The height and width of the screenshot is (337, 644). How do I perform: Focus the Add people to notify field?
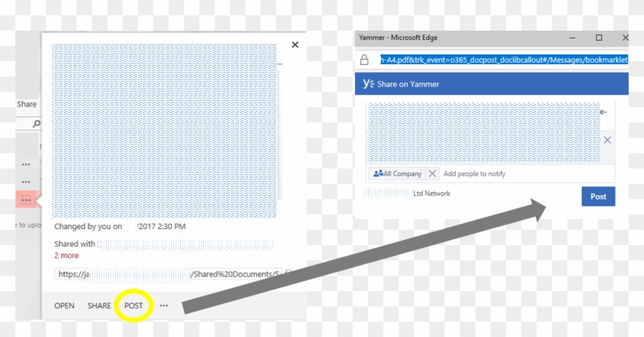pos(475,174)
